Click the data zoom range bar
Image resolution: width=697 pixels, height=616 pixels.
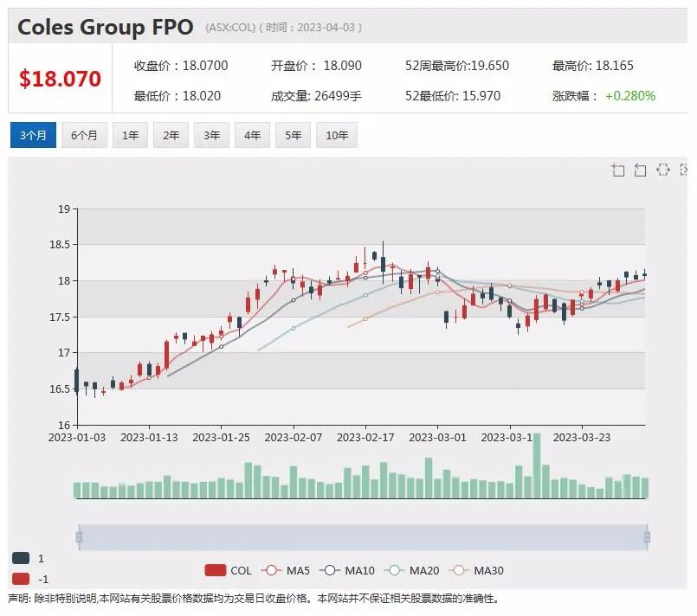click(363, 537)
